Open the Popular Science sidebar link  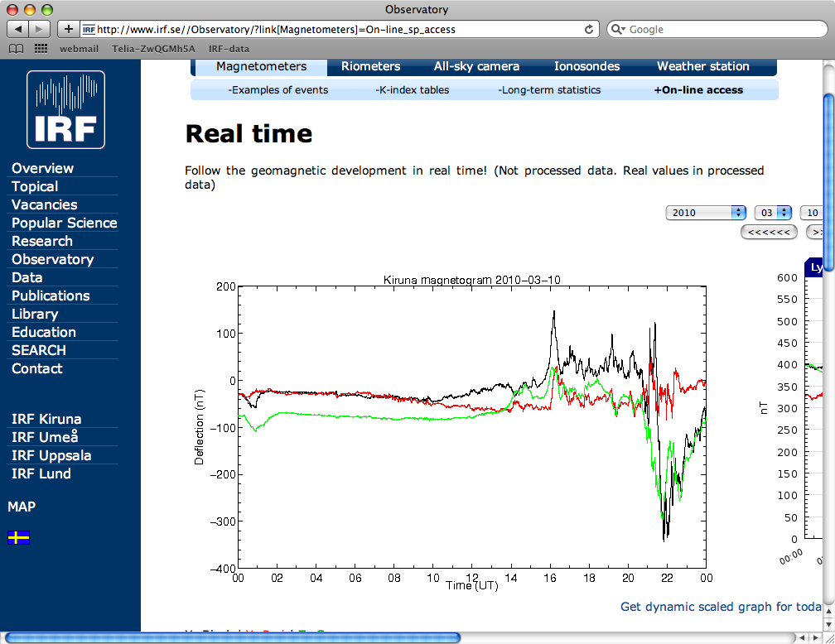64,223
